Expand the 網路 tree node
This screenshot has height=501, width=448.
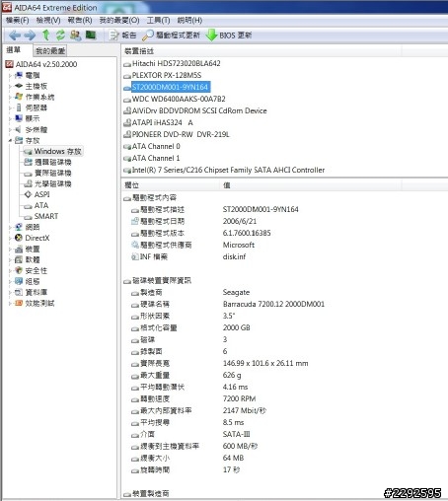[x=10, y=227]
